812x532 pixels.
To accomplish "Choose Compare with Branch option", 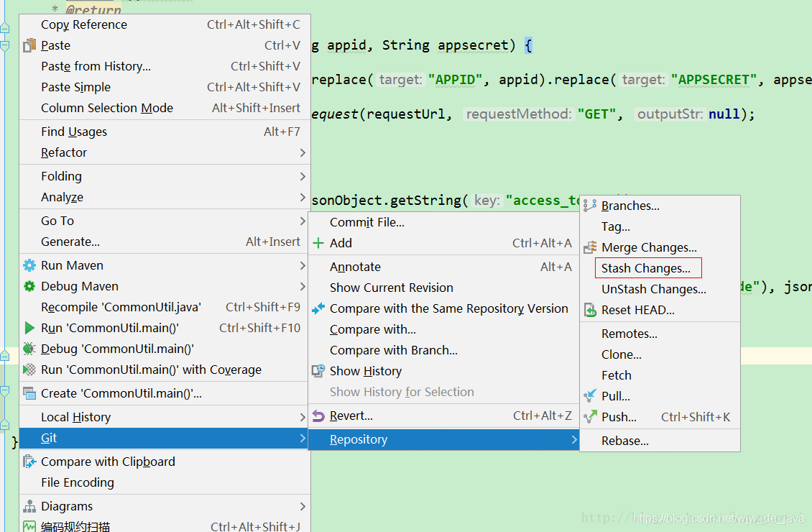I will 393,350.
